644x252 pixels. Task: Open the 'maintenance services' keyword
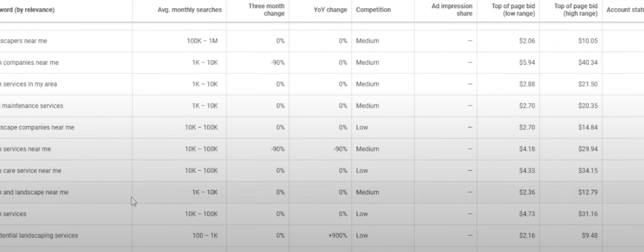pyautogui.click(x=32, y=106)
